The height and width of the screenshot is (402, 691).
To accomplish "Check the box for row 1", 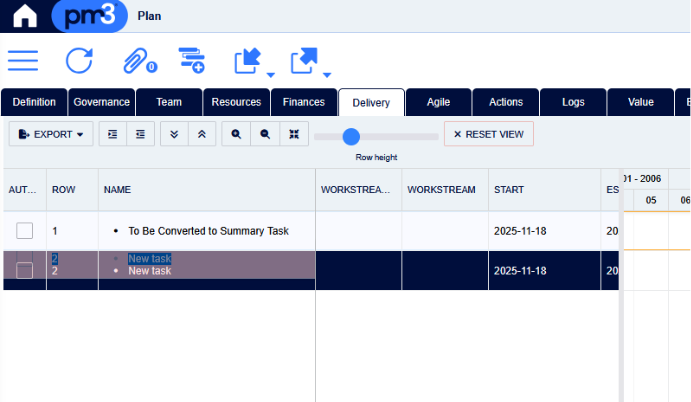I will pyautogui.click(x=25, y=231).
